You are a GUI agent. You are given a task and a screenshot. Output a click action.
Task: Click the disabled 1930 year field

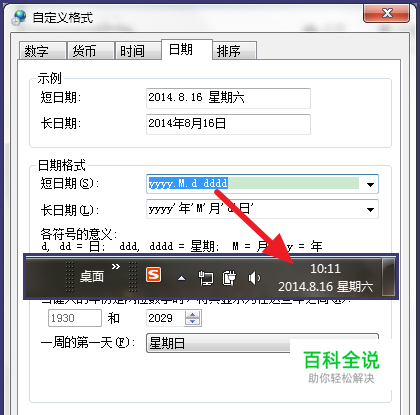(x=75, y=318)
